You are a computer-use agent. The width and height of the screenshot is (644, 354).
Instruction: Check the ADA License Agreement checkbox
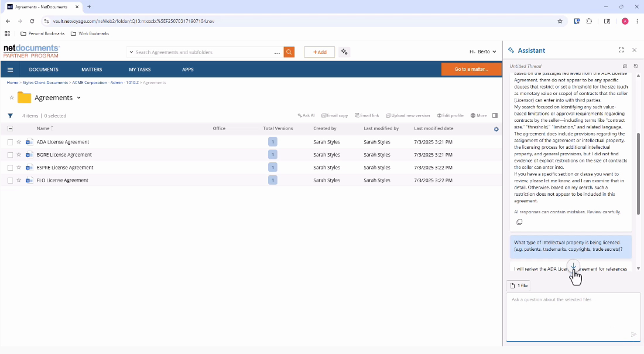(11, 142)
